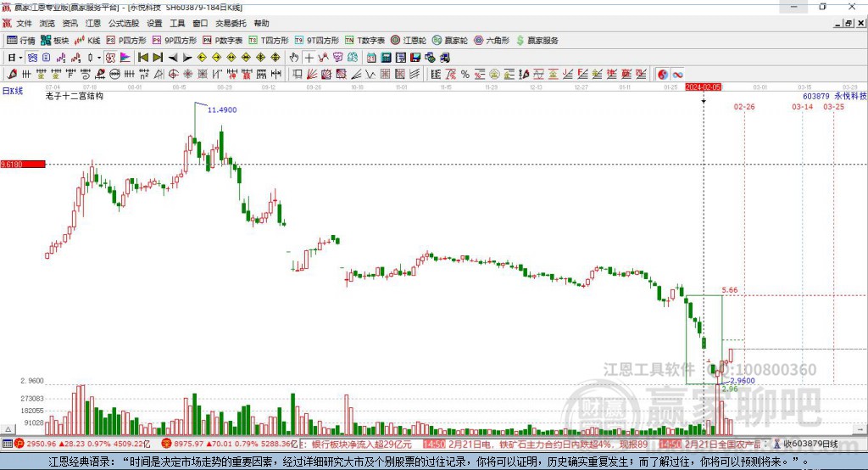Click the black left-arrow step icon
868x470 pixels.
click(173, 58)
